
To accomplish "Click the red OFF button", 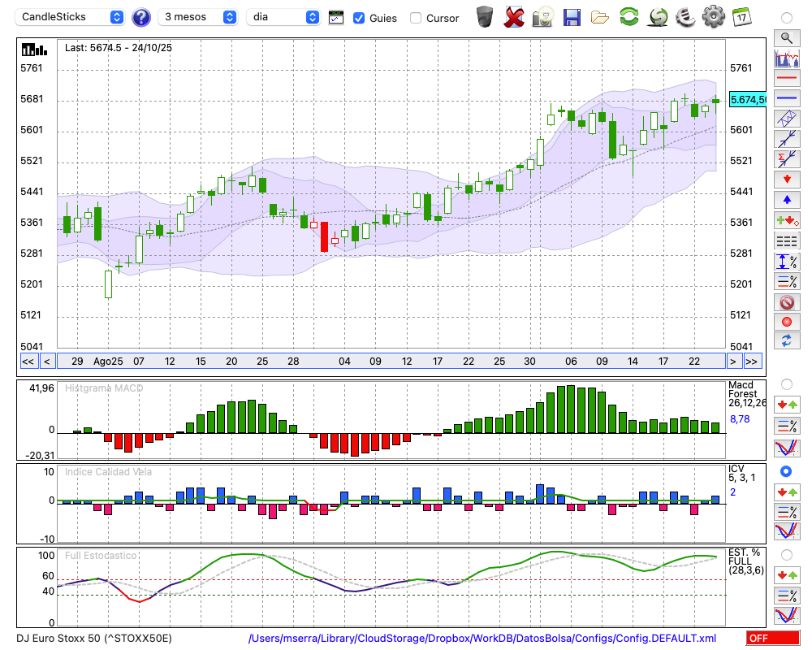I will [772, 639].
